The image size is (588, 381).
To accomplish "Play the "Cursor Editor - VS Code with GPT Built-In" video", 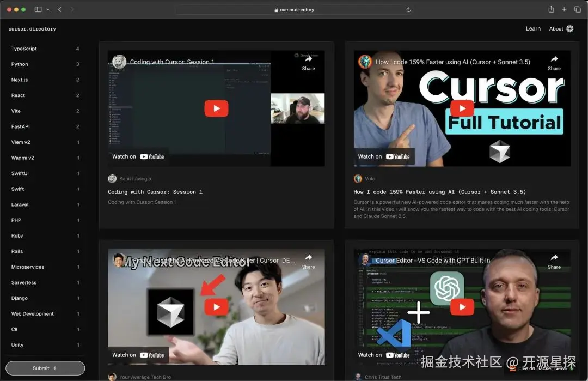I will coord(462,306).
